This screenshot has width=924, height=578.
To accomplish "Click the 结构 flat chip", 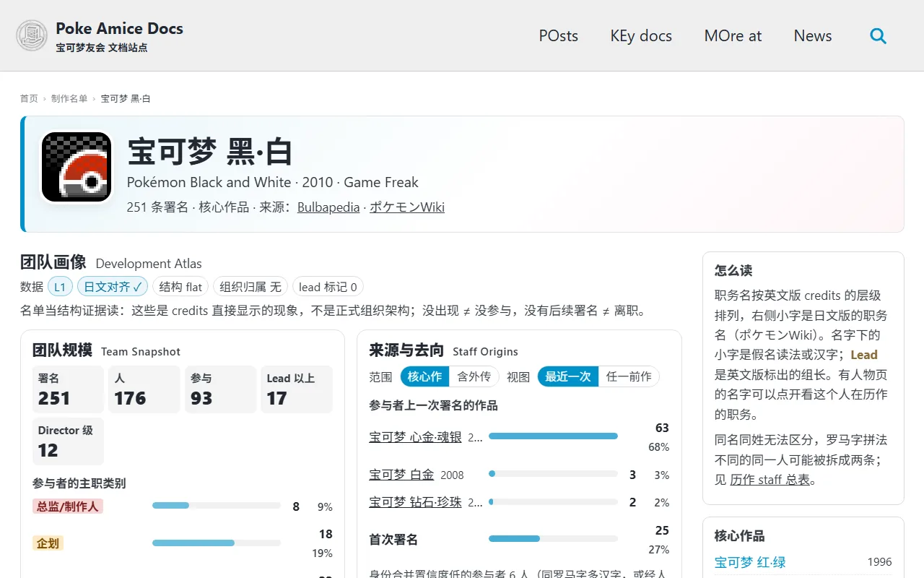I will (180, 287).
